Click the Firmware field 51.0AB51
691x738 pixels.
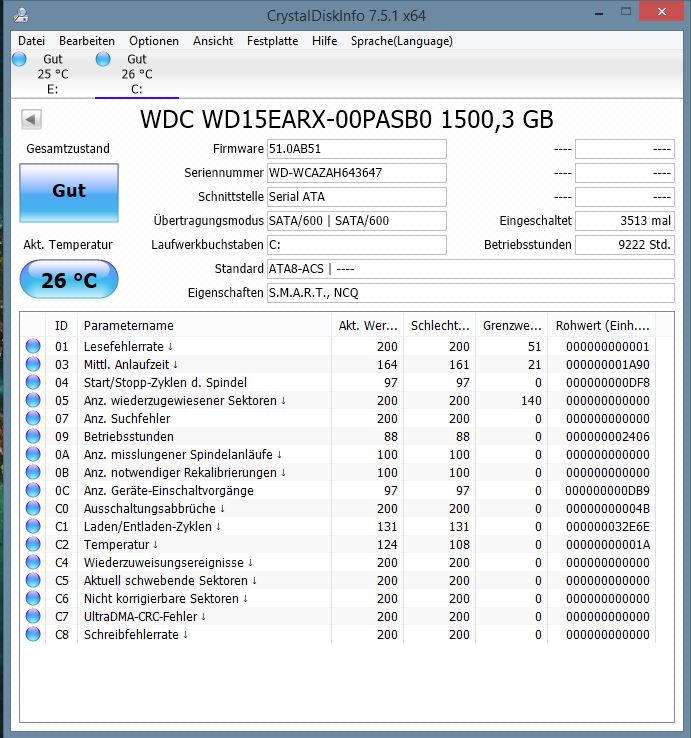(356, 149)
